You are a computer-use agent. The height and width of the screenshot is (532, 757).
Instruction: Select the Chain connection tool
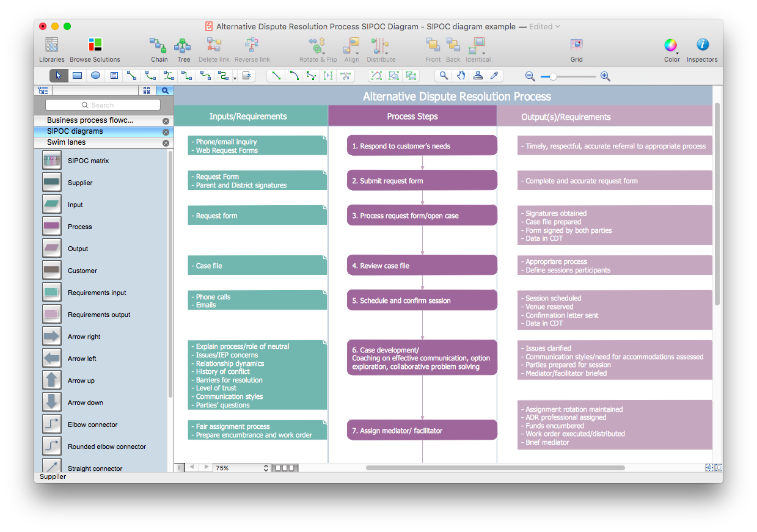pos(159,49)
